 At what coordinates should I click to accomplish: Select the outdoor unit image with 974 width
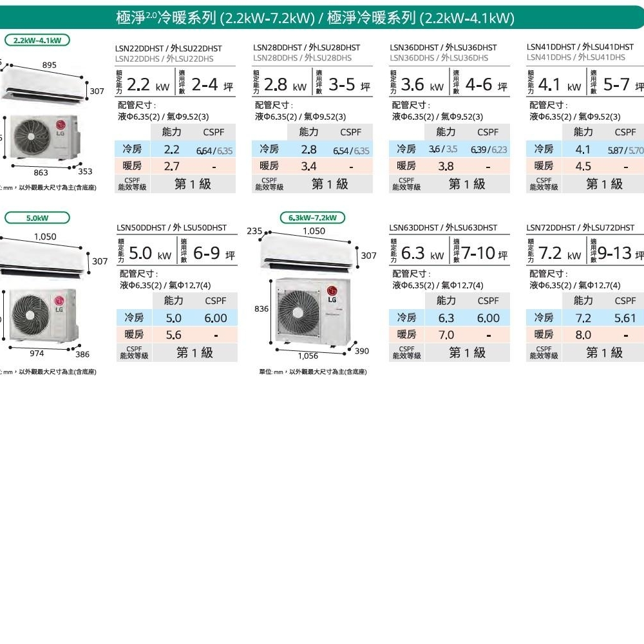(x=43, y=315)
